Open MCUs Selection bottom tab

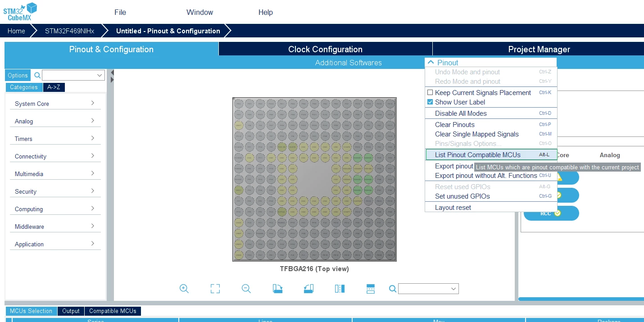pos(31,311)
